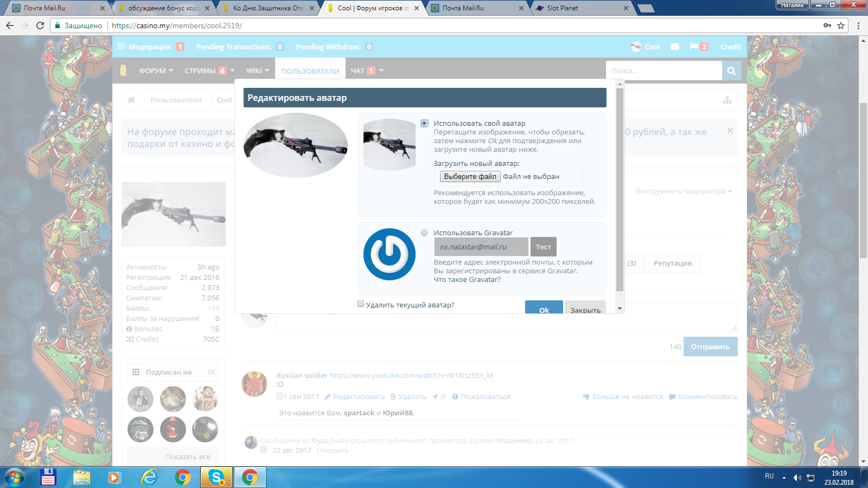Click Russian soldier's avatar image
Image resolution: width=868 pixels, height=488 pixels.
pyautogui.click(x=254, y=384)
